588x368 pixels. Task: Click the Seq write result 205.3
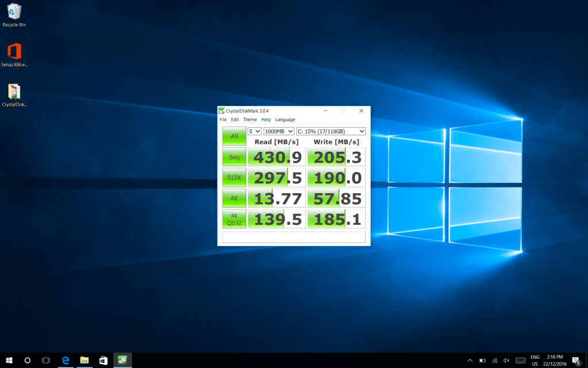click(x=336, y=156)
